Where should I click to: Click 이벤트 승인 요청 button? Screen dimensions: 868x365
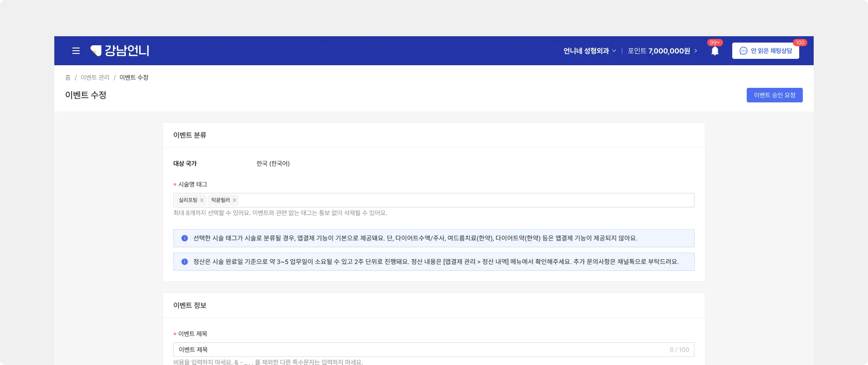(775, 95)
